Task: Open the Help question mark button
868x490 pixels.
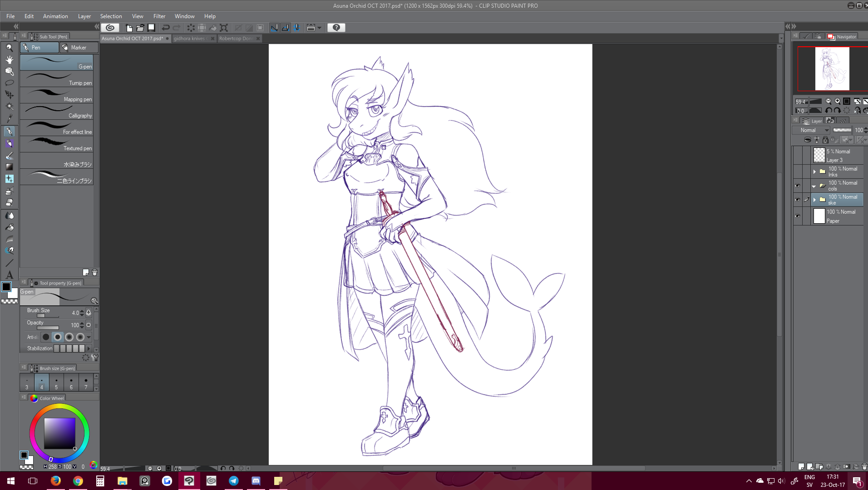Action: (x=336, y=28)
